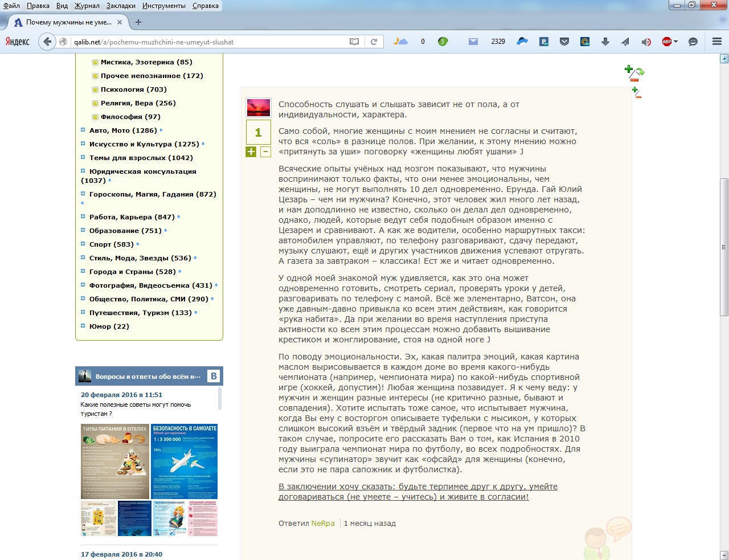This screenshot has height=560, width=729.
Task: Open NeRpa's user profile link
Action: [x=323, y=523]
